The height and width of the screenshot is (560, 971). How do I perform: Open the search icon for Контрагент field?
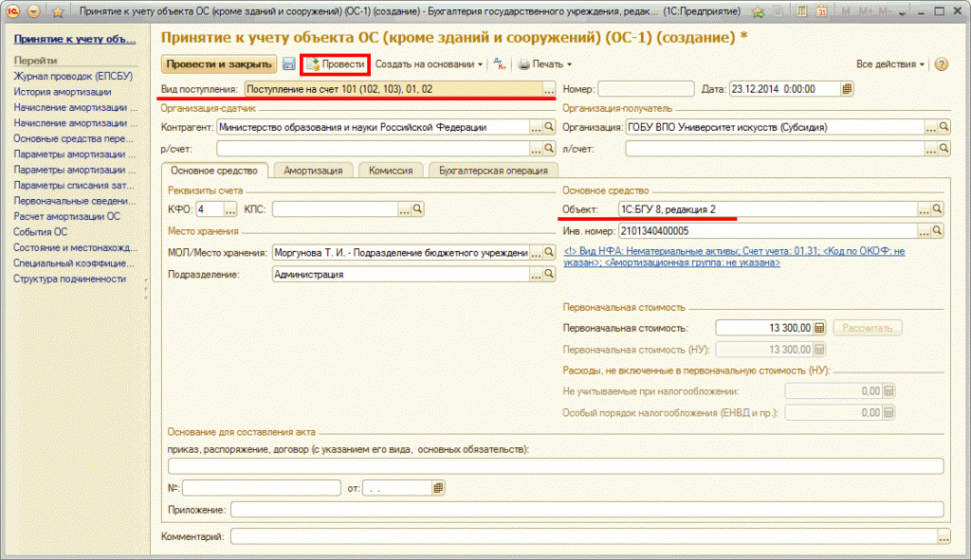pos(549,127)
